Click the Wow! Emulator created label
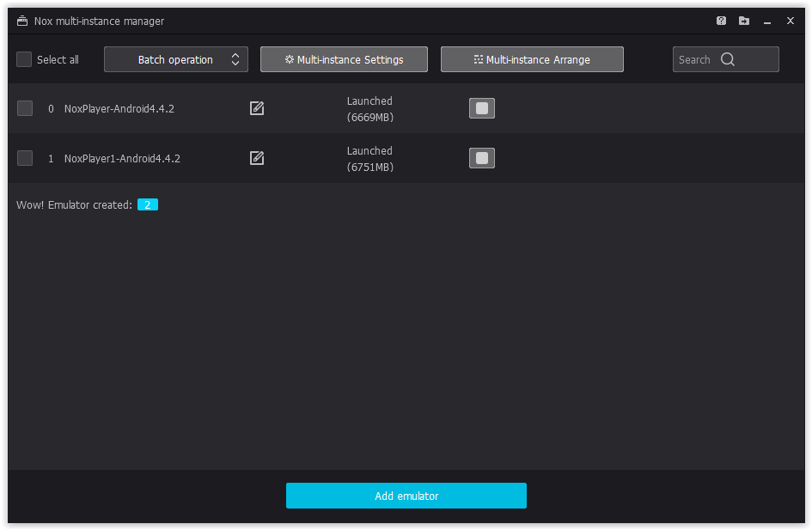812x530 pixels. pyautogui.click(x=74, y=205)
